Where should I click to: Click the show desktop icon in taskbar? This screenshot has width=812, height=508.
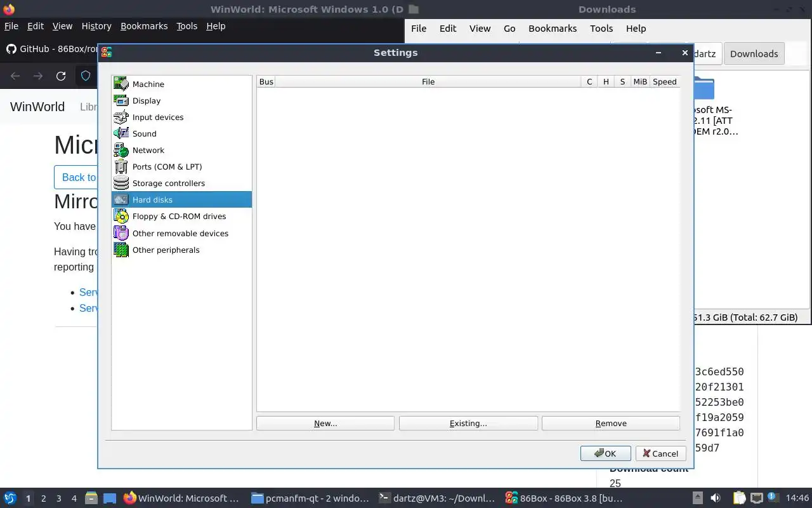pyautogui.click(x=109, y=498)
